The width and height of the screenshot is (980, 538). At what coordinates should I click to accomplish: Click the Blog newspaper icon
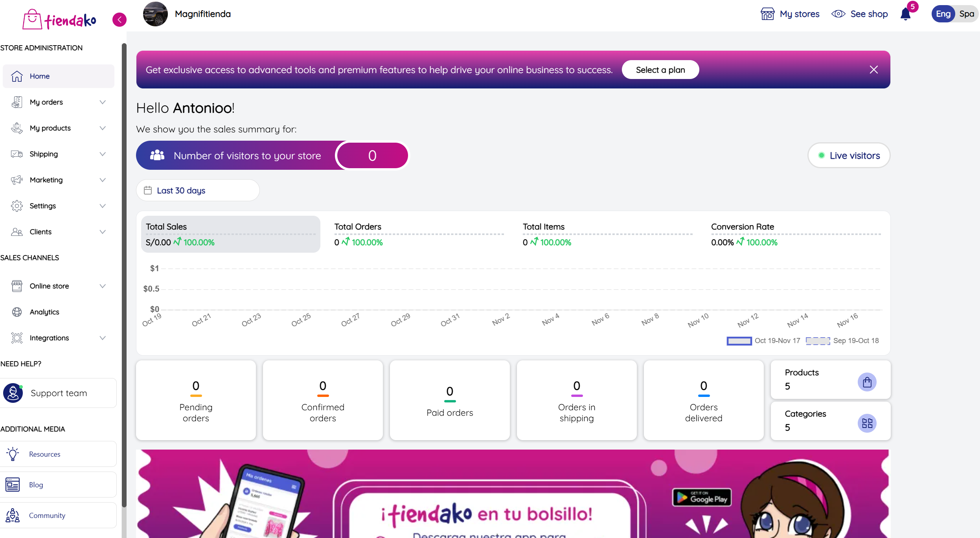click(x=13, y=485)
